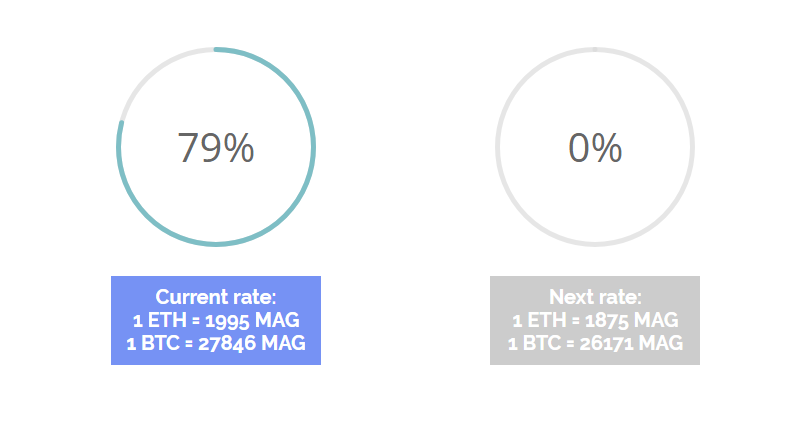The height and width of the screenshot is (426, 785).
Task: Click the top tick of the 0% ring
Action: pos(595,49)
